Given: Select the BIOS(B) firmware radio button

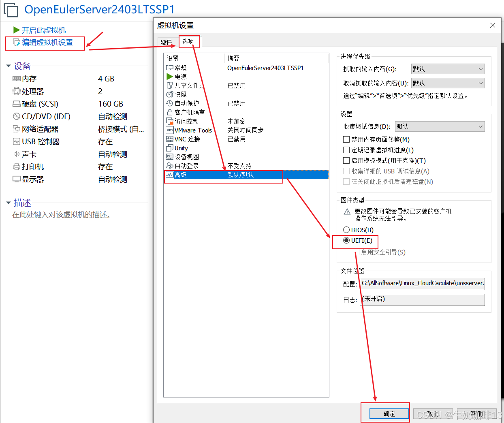Looking at the screenshot, I should (346, 230).
